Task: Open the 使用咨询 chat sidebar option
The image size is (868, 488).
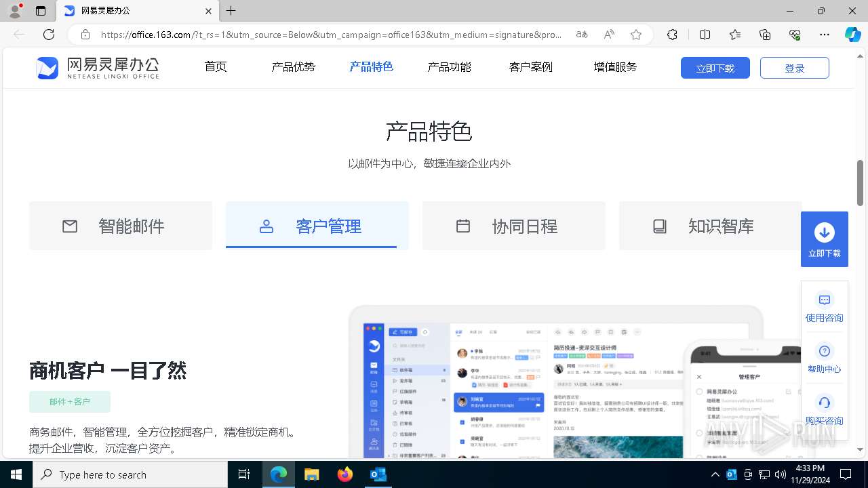Action: (825, 308)
